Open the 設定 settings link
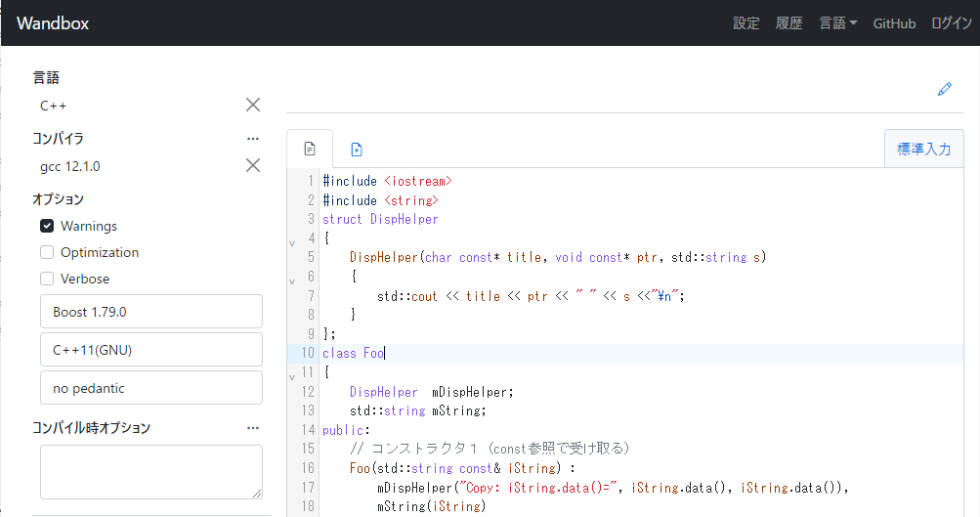This screenshot has width=980, height=517. 746,23
